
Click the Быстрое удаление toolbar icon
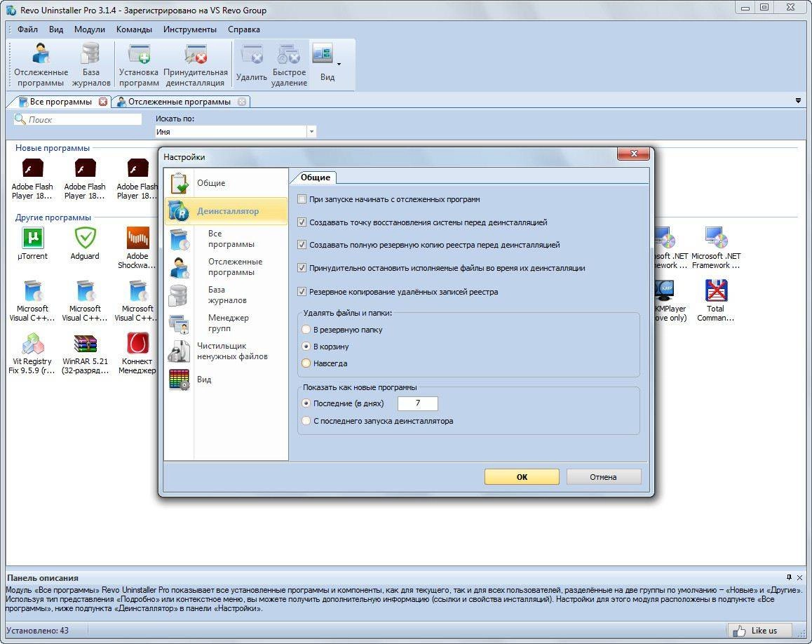[x=289, y=65]
